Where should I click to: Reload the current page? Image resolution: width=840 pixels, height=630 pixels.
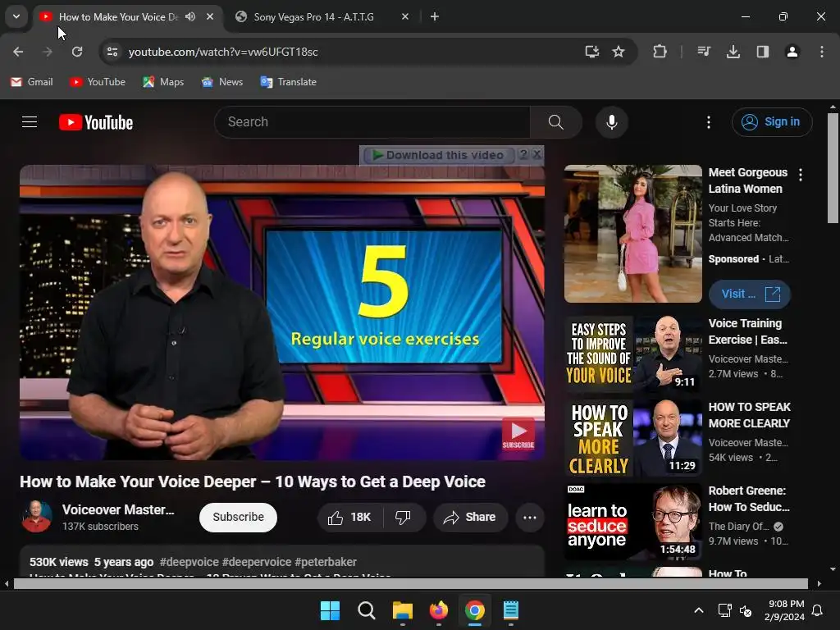click(x=77, y=52)
